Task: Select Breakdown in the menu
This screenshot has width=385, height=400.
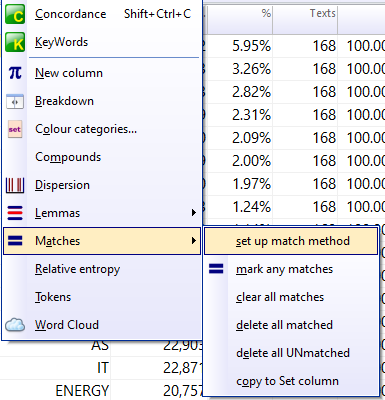Action: point(102,101)
